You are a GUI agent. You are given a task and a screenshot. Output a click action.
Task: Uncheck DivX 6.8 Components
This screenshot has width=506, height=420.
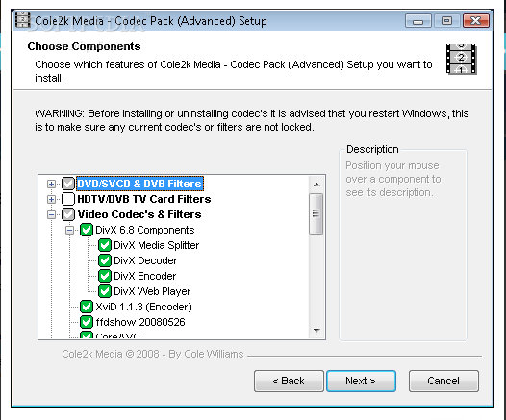(87, 230)
